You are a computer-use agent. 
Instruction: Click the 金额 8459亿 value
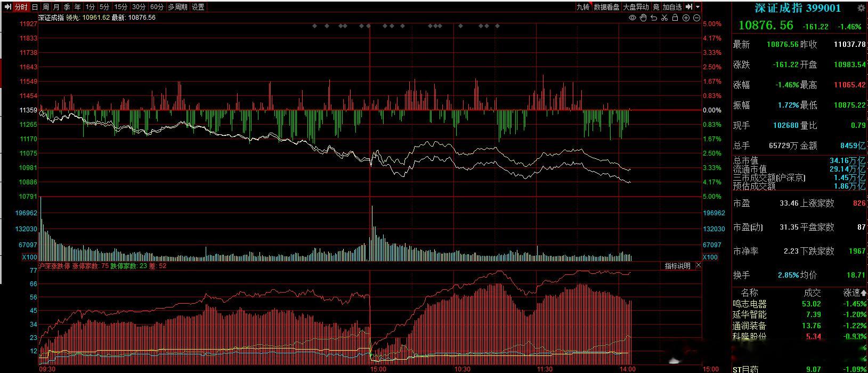[x=853, y=145]
